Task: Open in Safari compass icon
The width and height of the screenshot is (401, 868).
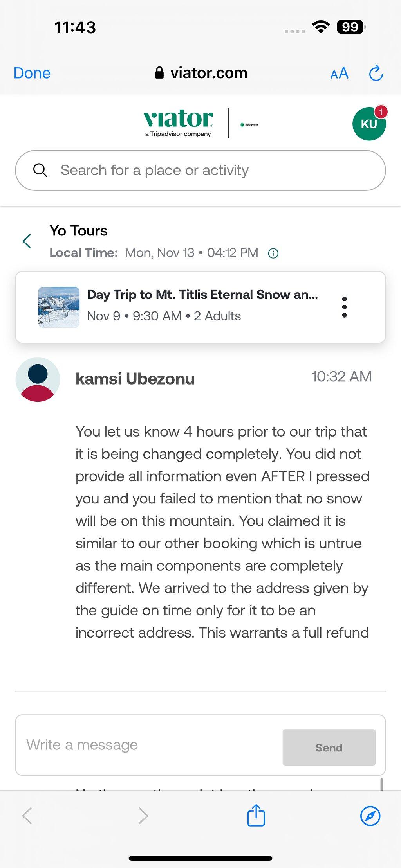Action: [x=370, y=816]
